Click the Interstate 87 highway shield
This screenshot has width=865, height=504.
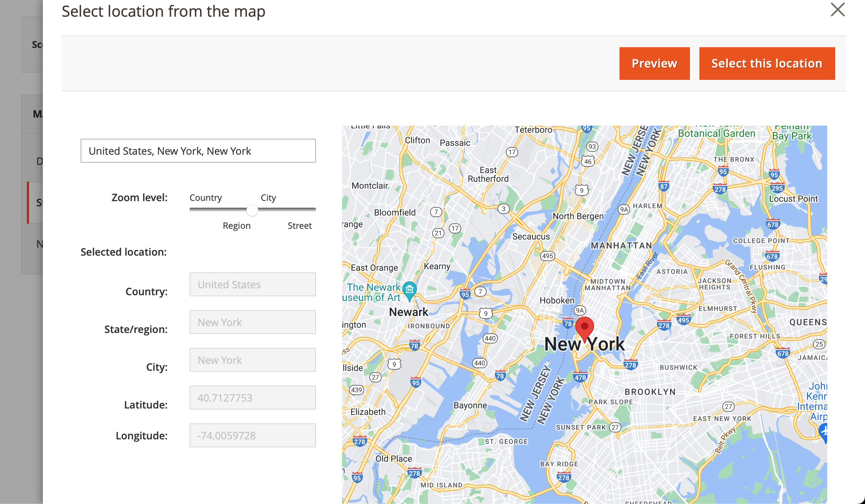(x=663, y=186)
